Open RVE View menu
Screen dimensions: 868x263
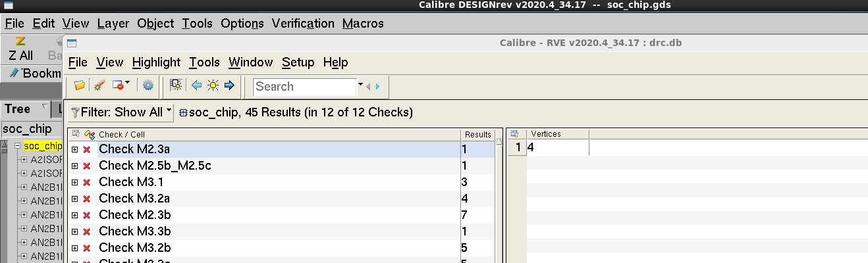click(x=110, y=62)
